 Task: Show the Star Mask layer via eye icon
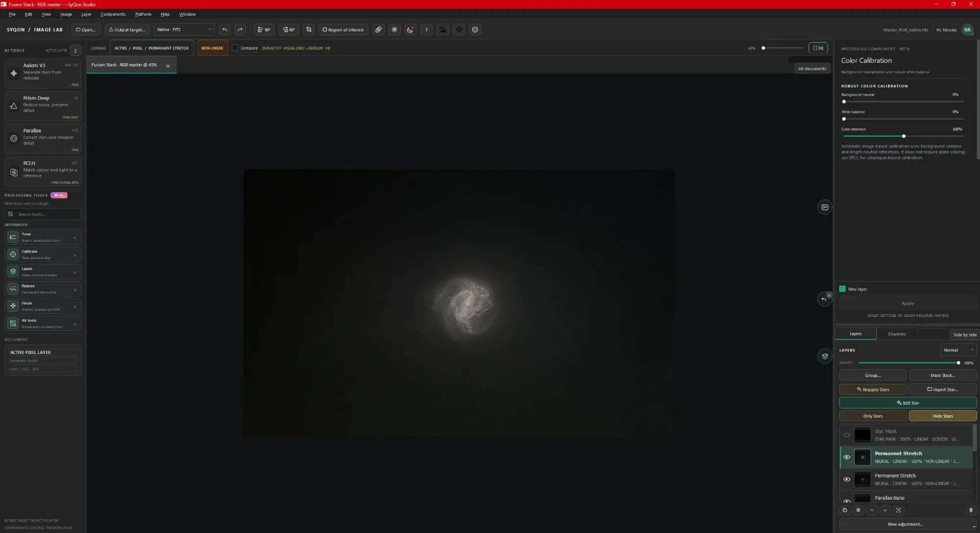(847, 435)
